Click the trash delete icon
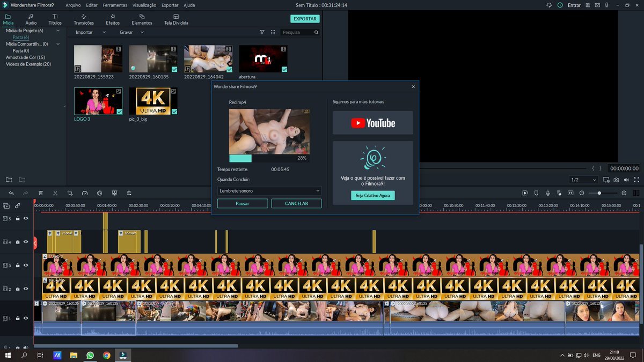644x362 pixels. pyautogui.click(x=41, y=193)
